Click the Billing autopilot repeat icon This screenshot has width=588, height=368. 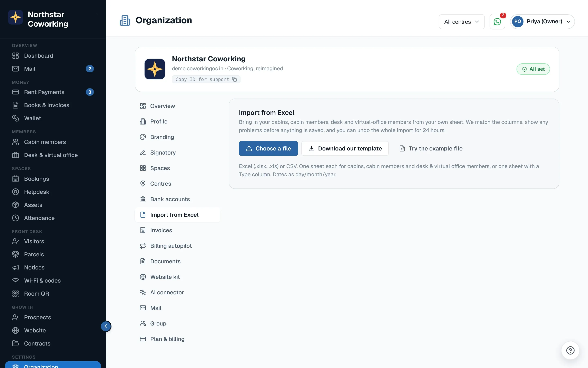tap(143, 246)
